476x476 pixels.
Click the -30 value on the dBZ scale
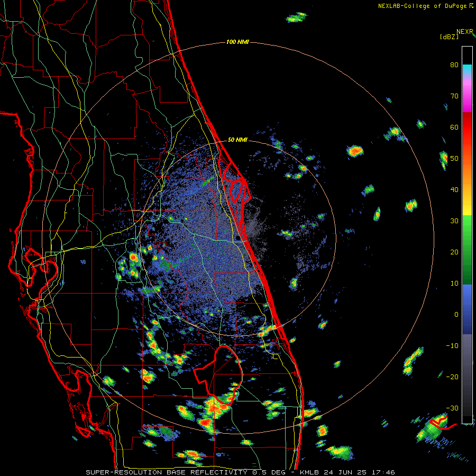(x=452, y=408)
